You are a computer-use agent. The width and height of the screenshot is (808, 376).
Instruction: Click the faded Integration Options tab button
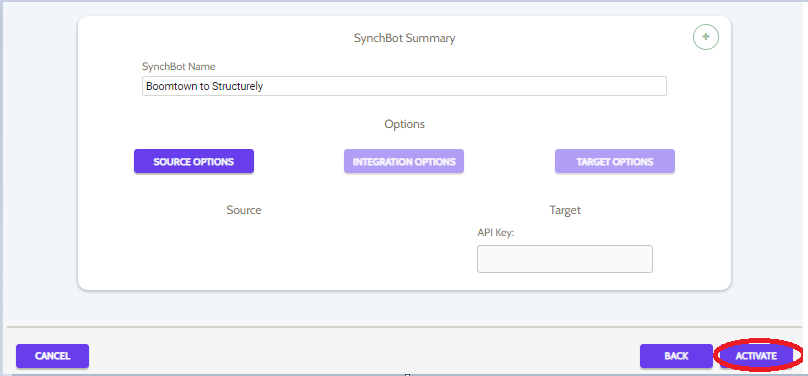coord(404,162)
